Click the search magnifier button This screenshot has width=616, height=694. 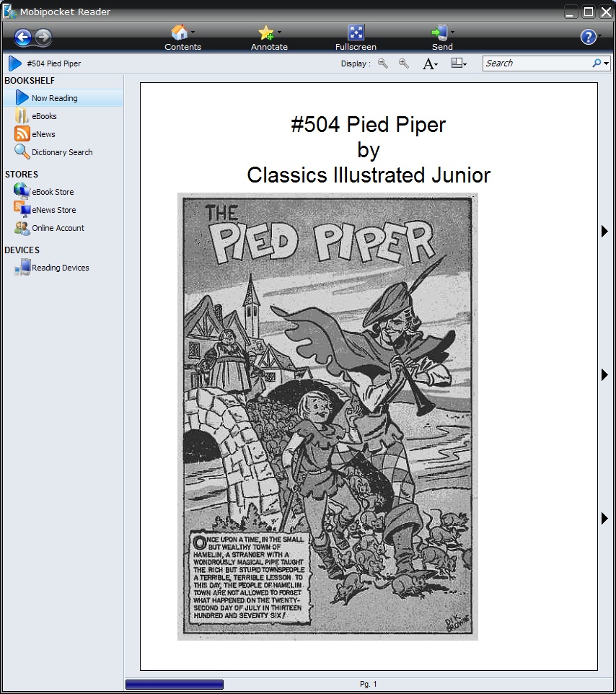coord(597,63)
